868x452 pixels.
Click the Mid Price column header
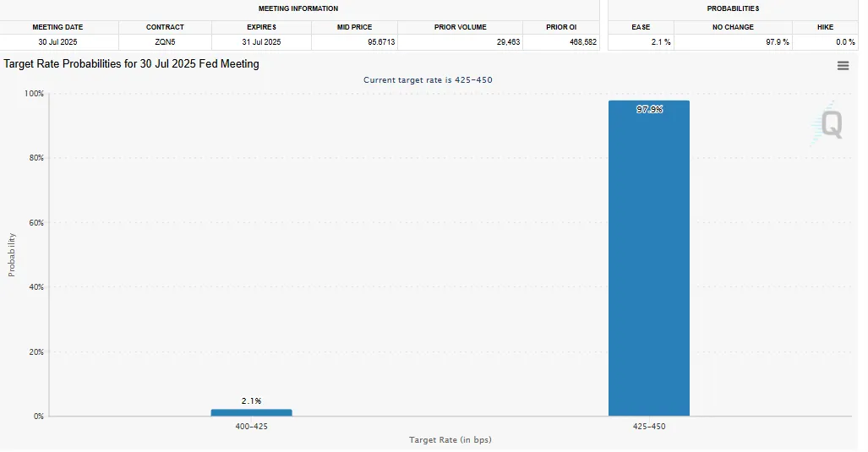tap(354, 27)
